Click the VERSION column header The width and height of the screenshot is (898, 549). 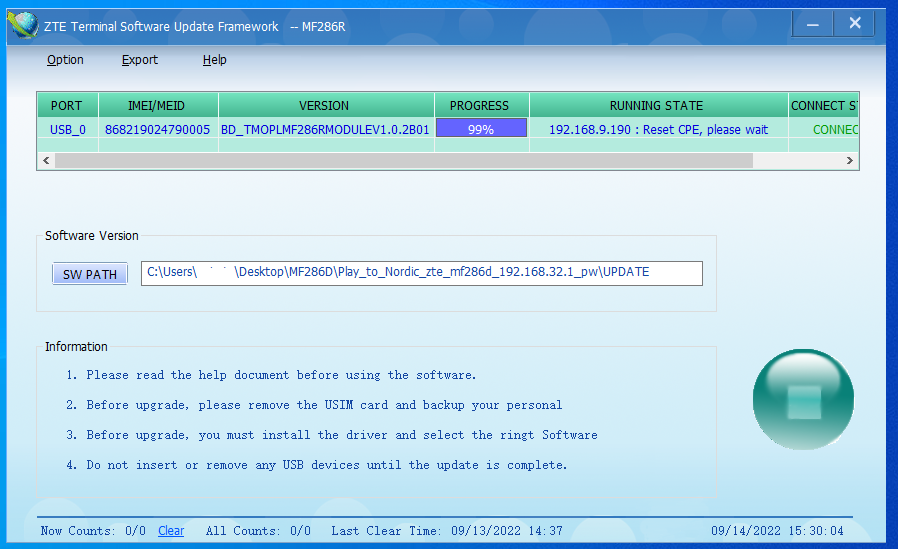pos(326,105)
